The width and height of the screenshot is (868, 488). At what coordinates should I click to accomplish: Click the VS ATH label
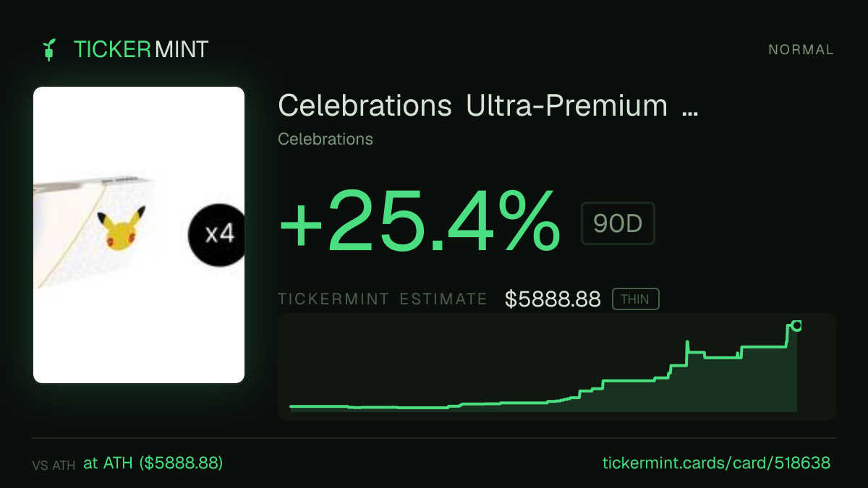point(54,466)
